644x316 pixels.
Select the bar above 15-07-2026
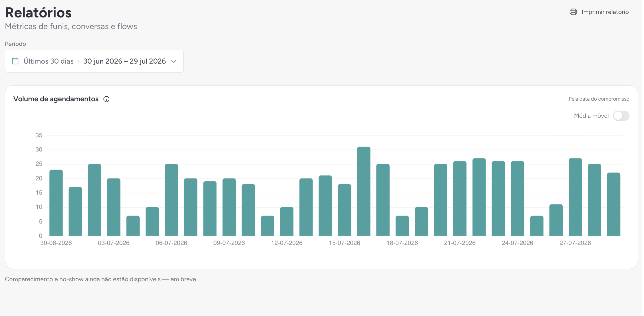point(345,210)
